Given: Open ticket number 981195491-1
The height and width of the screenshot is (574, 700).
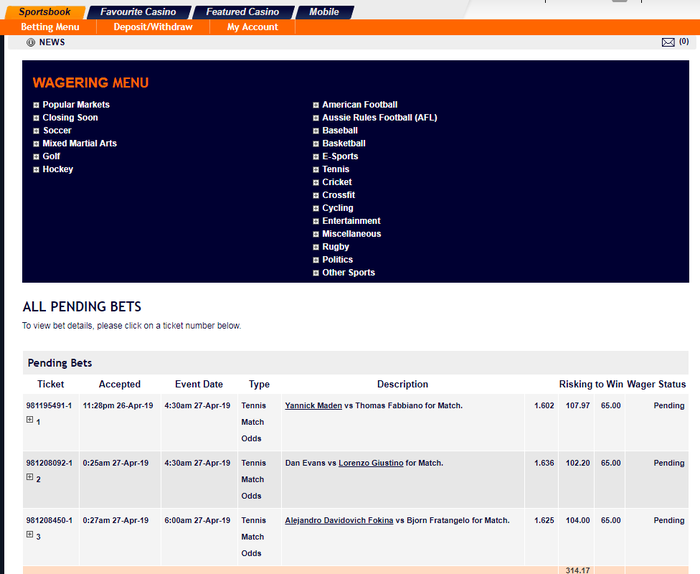Looking at the screenshot, I should (x=49, y=406).
